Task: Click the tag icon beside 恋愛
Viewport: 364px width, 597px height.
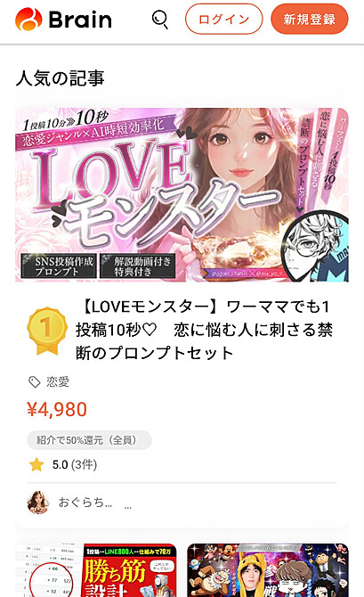Action: coord(35,382)
